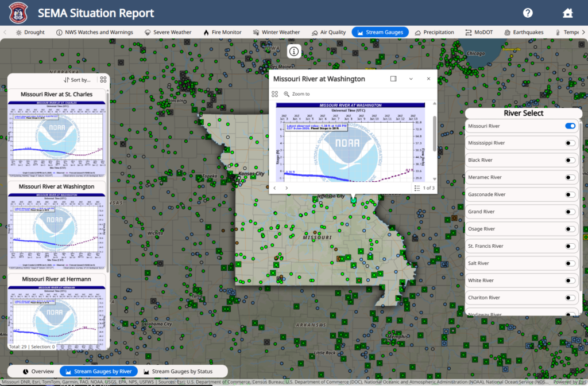Image resolution: width=588 pixels, height=386 pixels.
Task: Open the Sort by dropdown
Action: (x=77, y=80)
